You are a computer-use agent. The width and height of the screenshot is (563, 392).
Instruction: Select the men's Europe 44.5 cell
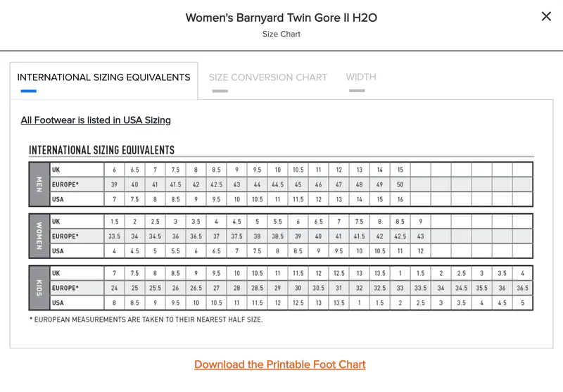pyautogui.click(x=278, y=184)
